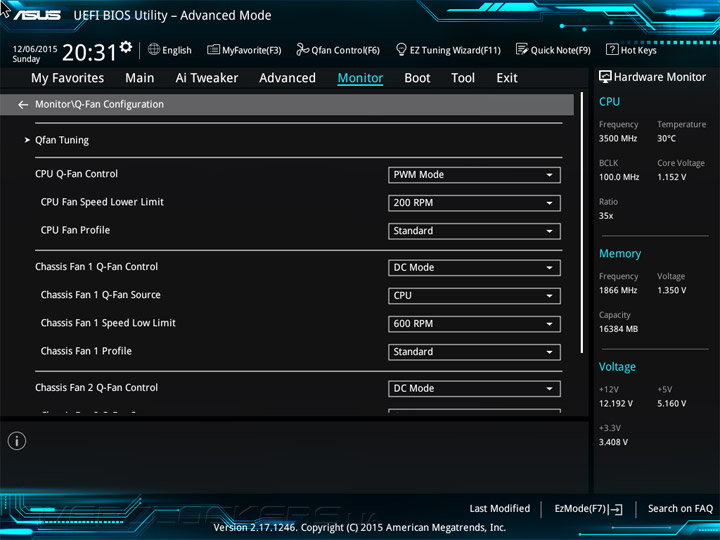Viewport: 720px width, 540px height.
Task: Click the memory voltage 1.350 V value
Action: pyautogui.click(x=671, y=290)
